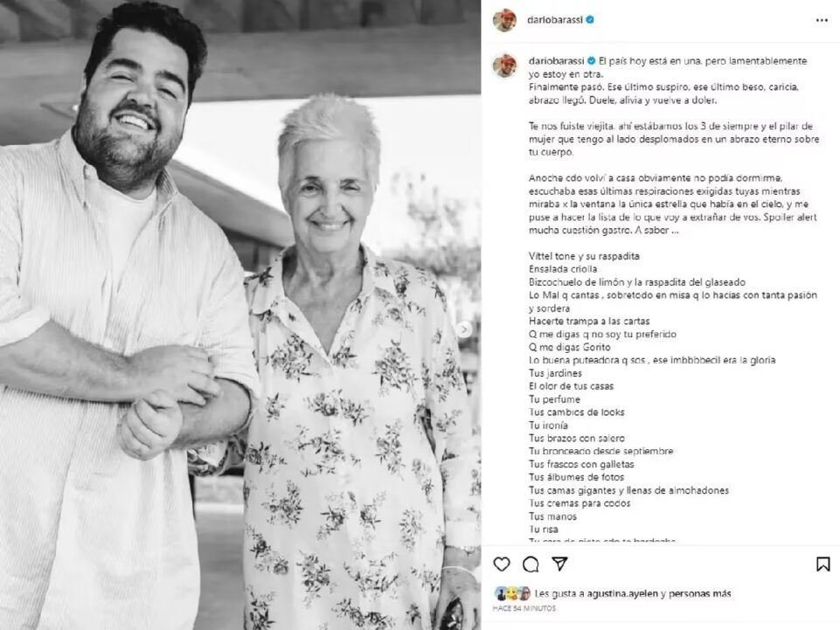Click the liker avatars cluster
This screenshot has width=840, height=630.
pos(512,593)
